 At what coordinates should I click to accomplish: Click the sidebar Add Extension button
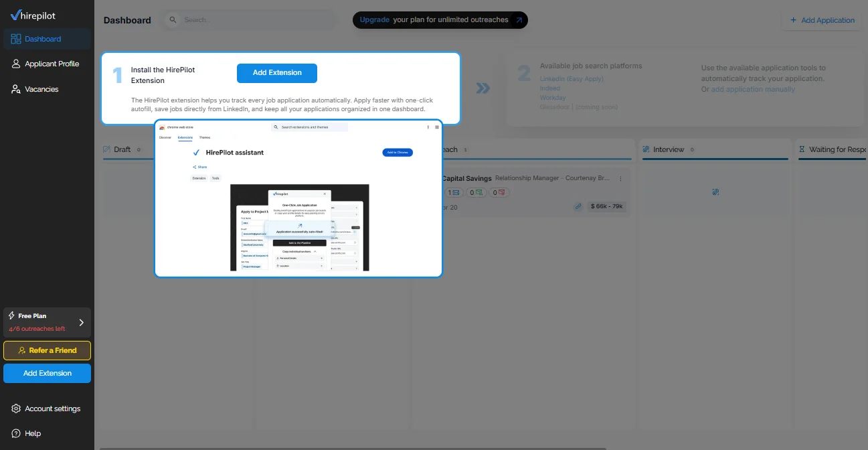(x=47, y=373)
